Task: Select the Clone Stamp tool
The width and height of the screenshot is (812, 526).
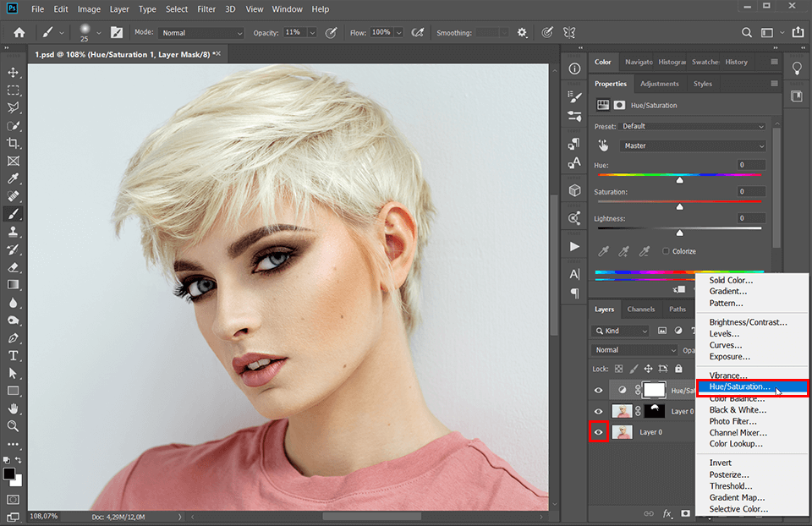Action: coord(14,231)
